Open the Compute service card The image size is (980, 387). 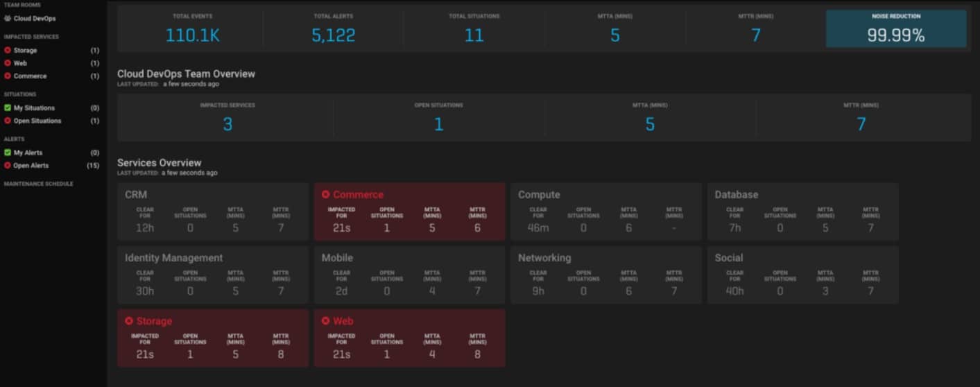coord(607,212)
